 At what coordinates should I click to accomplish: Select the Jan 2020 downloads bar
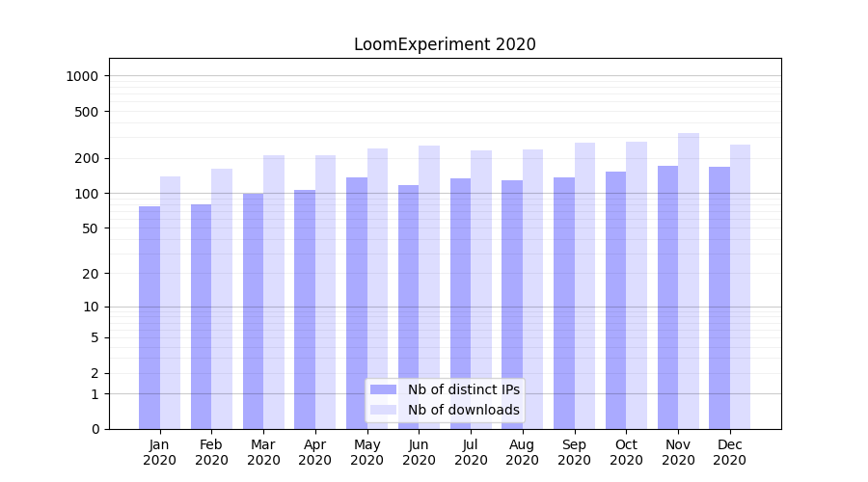(170, 302)
